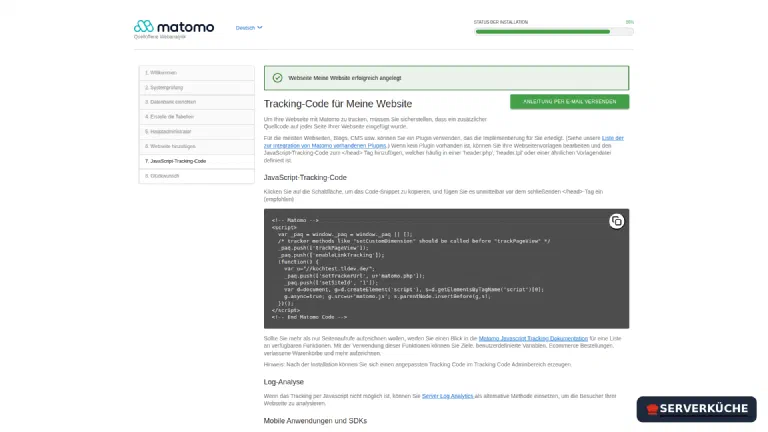Copy the tracking code snippet
The height and width of the screenshot is (432, 768).
(616, 221)
